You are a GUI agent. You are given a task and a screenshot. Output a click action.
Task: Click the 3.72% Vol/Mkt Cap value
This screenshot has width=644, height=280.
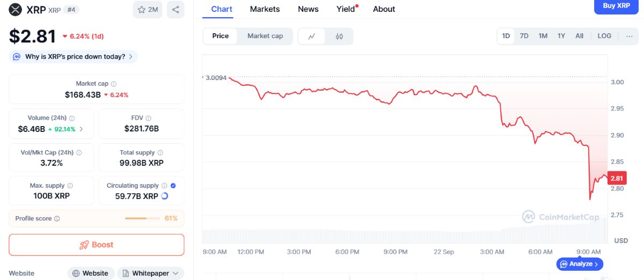(52, 163)
